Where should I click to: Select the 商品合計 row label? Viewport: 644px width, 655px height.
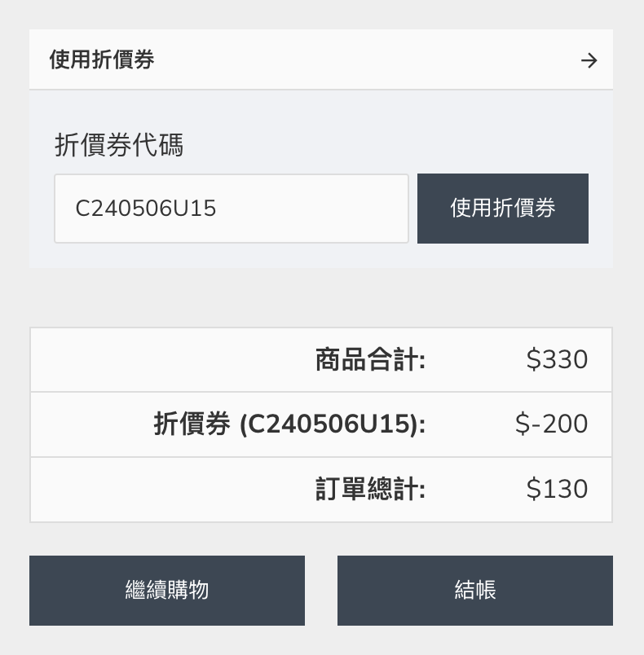pos(370,359)
